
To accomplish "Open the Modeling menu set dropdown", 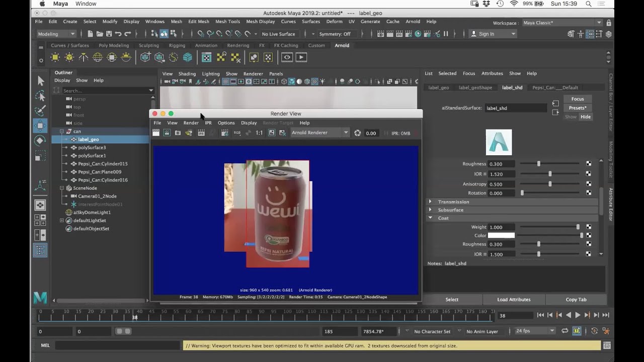I will click(56, 34).
